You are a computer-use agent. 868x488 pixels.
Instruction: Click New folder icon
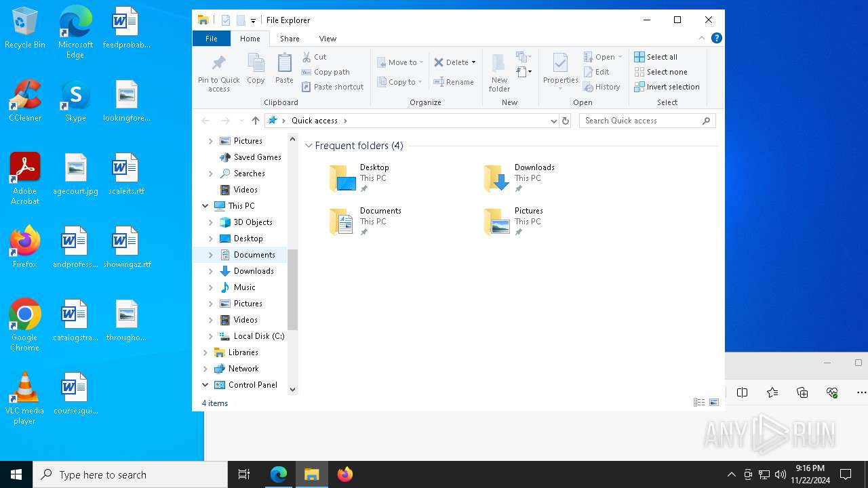tap(499, 73)
